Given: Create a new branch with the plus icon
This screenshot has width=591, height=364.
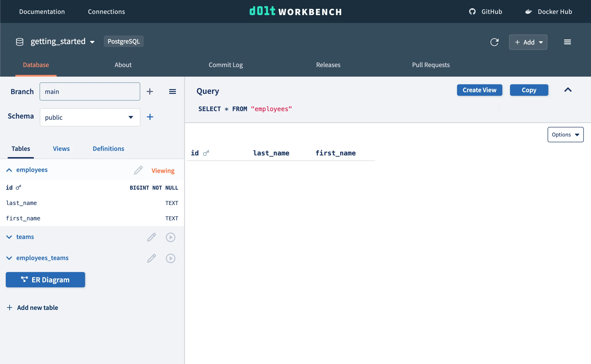Looking at the screenshot, I should pos(150,91).
